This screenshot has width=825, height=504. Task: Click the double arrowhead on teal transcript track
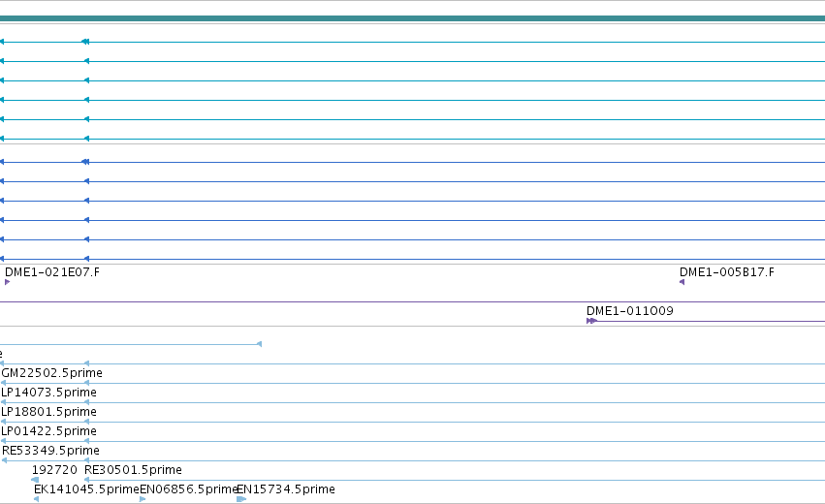coord(85,42)
